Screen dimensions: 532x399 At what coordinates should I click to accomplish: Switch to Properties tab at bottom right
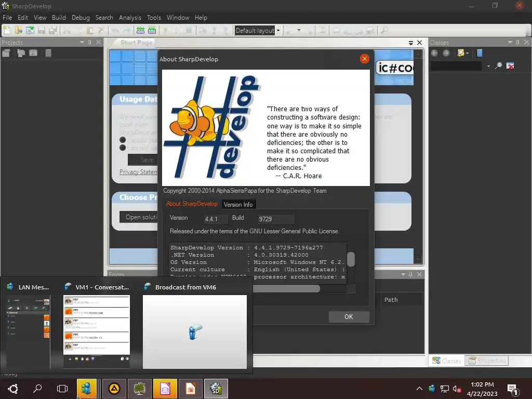tap(487, 361)
